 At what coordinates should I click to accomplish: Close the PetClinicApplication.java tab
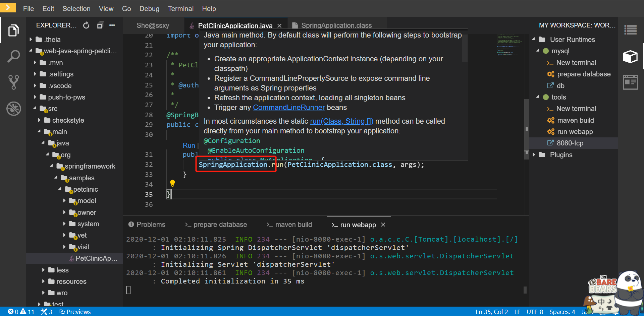279,26
